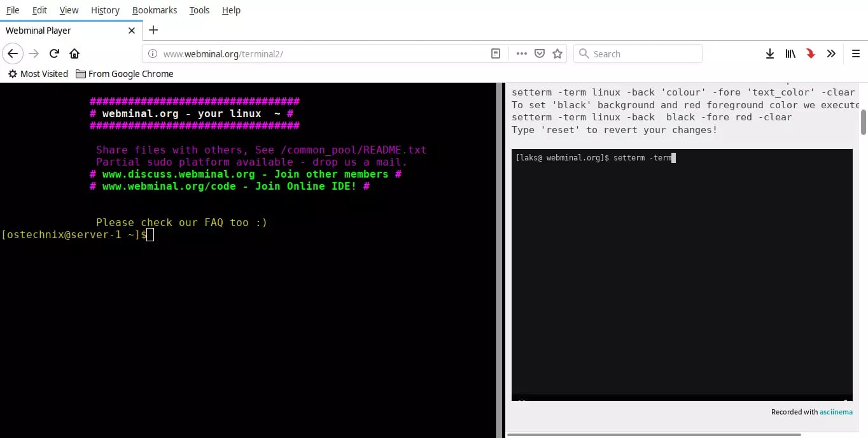Open the View menu
The width and height of the screenshot is (868, 438).
69,10
